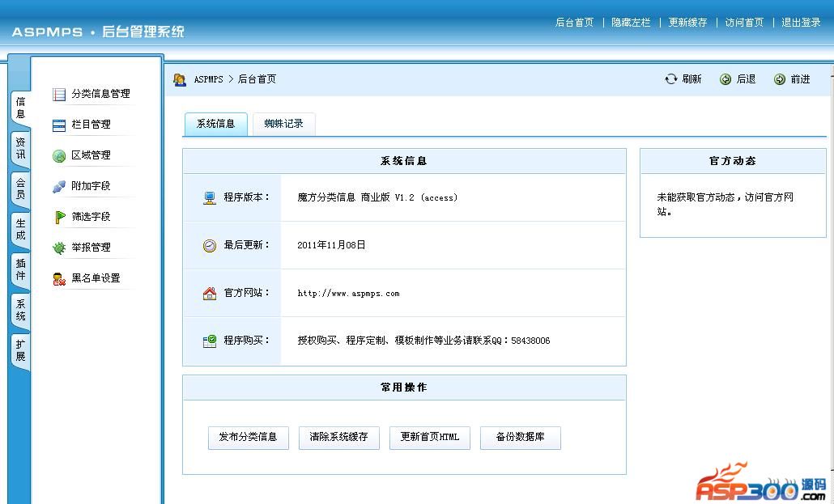Switch to the 插件 vertical tab
This screenshot has height=504, width=834.
tap(20, 269)
